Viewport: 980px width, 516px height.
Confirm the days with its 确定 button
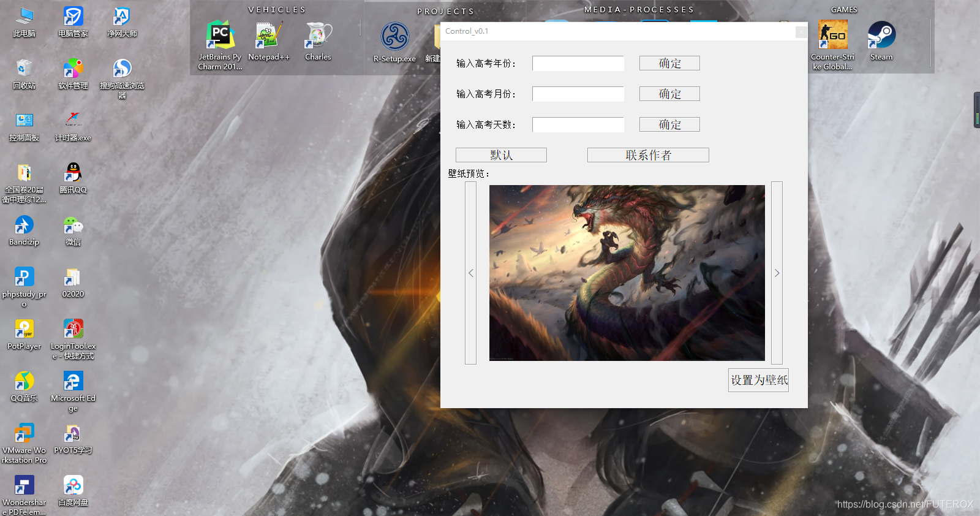click(669, 124)
